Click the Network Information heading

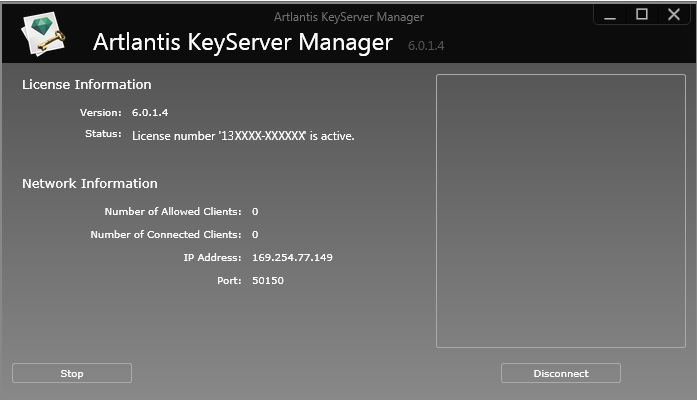(90, 184)
